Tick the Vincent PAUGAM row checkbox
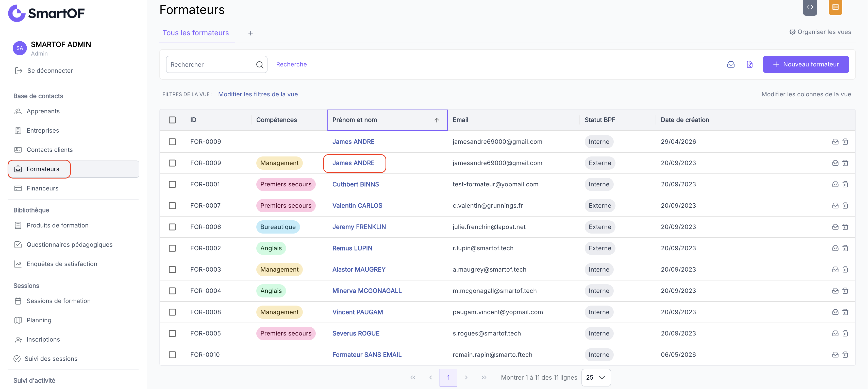Screen dimensions: 868x389 tap(172, 312)
